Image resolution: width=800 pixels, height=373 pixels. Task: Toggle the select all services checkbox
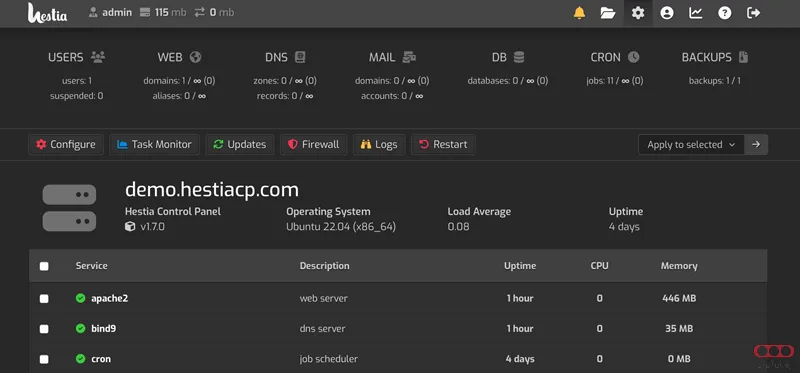click(44, 266)
